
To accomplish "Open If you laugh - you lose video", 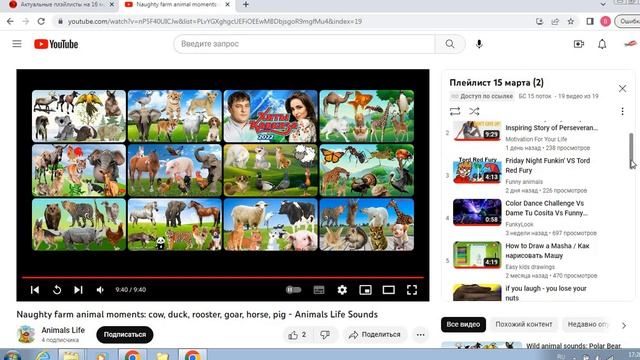I will [x=546, y=293].
